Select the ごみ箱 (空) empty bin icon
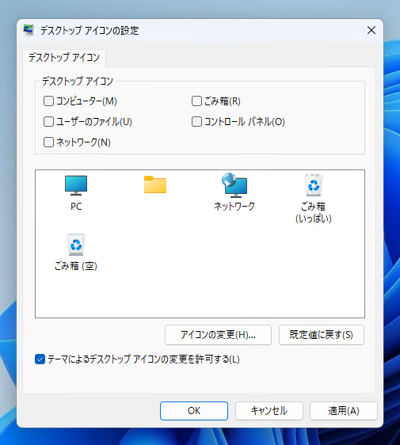This screenshot has width=400, height=445. tap(76, 245)
